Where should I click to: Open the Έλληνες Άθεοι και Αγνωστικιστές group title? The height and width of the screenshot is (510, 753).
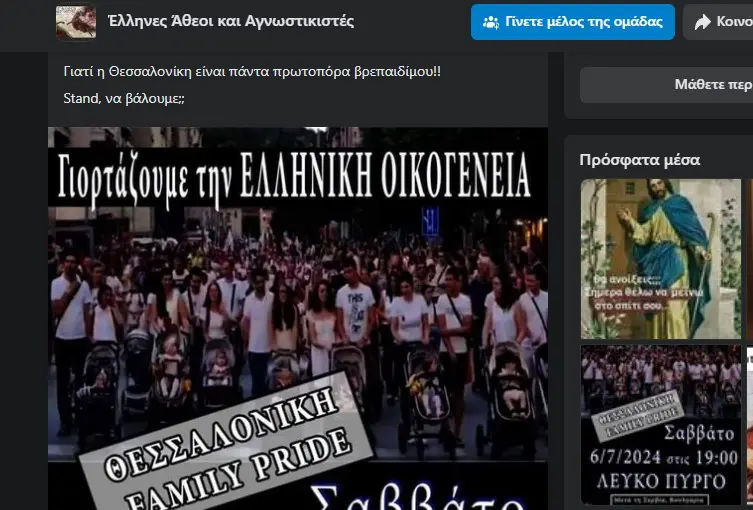(x=231, y=22)
